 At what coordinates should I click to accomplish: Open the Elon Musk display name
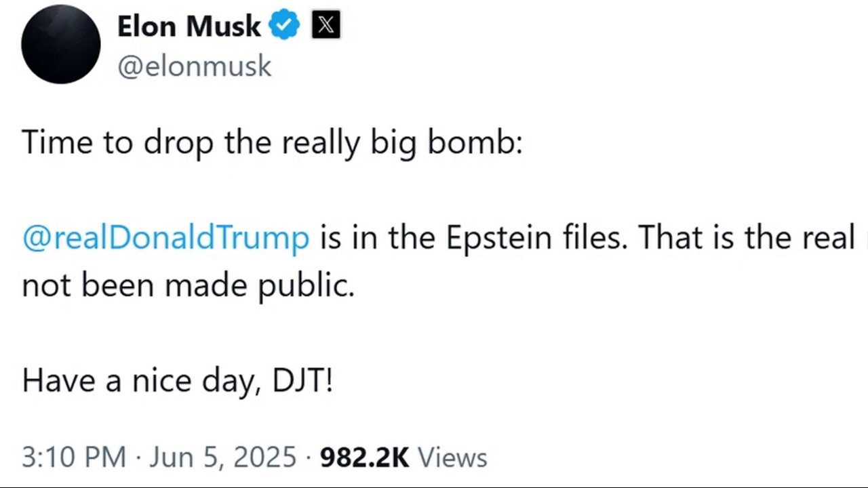click(x=189, y=26)
